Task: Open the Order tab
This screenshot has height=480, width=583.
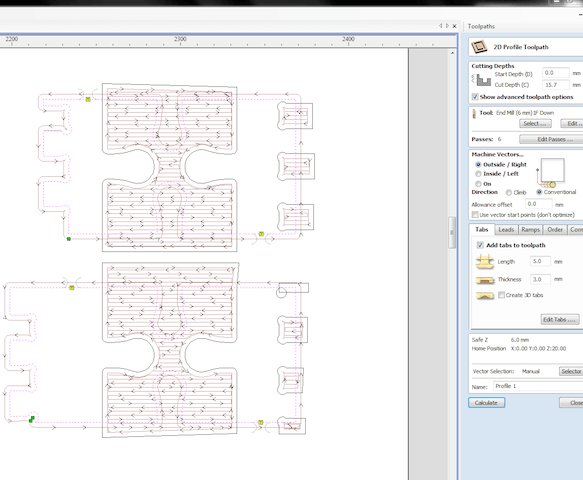Action: point(555,230)
